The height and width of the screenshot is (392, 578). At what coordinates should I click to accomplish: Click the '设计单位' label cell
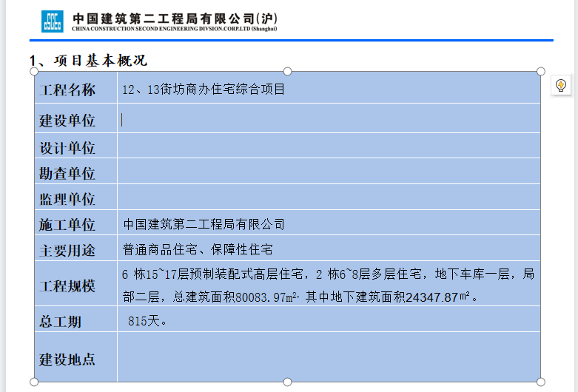(x=76, y=146)
